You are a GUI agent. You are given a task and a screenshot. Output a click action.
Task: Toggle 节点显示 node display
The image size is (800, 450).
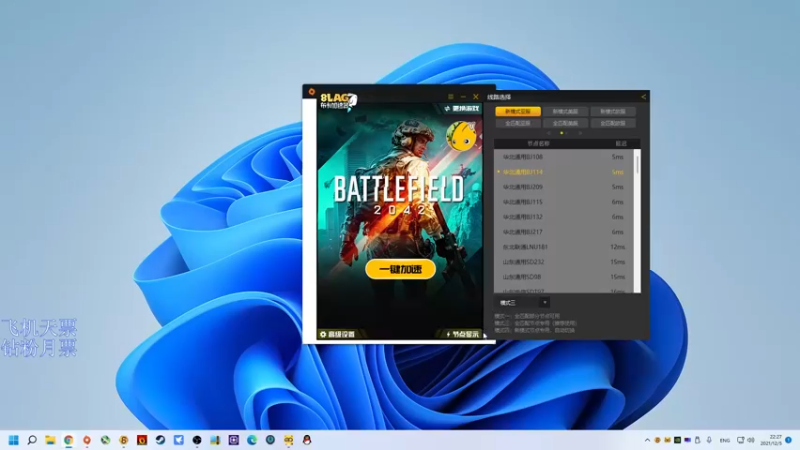click(463, 334)
